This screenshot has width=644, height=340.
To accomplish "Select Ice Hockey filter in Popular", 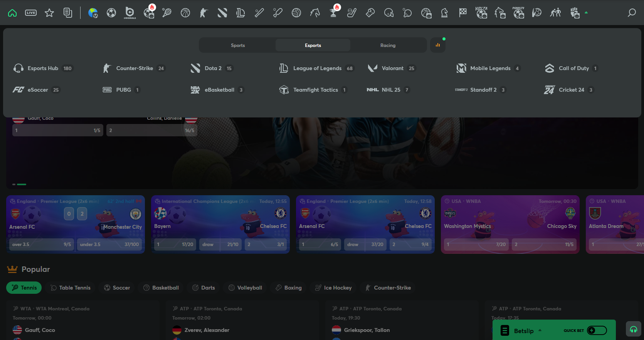I will point(333,288).
